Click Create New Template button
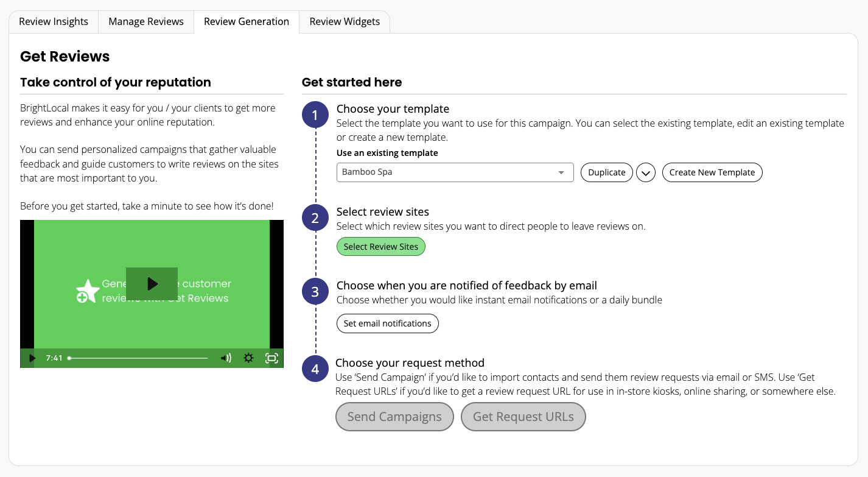 coord(712,172)
